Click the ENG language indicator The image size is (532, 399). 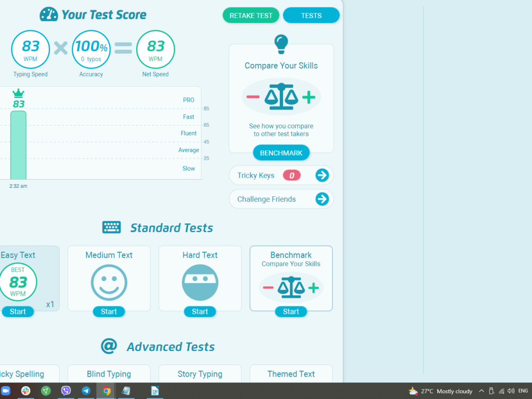[523, 391]
